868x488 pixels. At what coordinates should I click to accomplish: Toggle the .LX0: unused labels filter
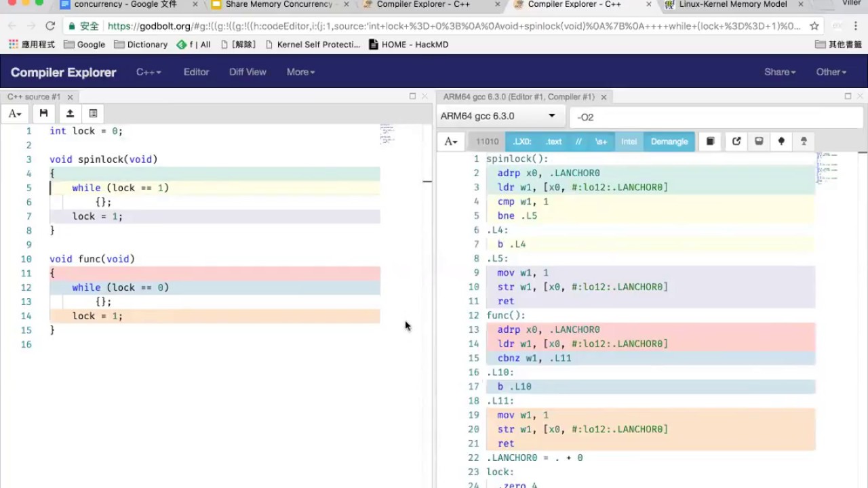coord(522,142)
